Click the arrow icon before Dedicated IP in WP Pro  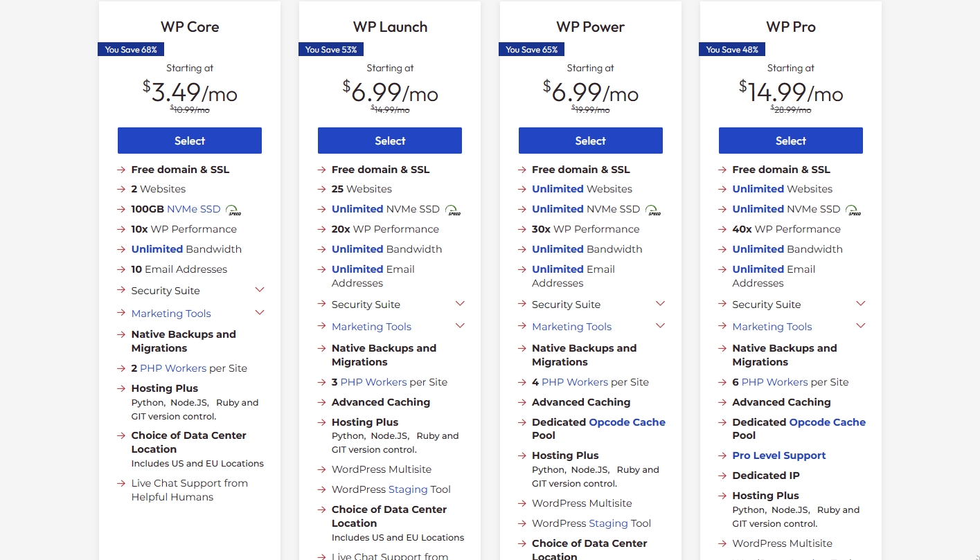(722, 476)
